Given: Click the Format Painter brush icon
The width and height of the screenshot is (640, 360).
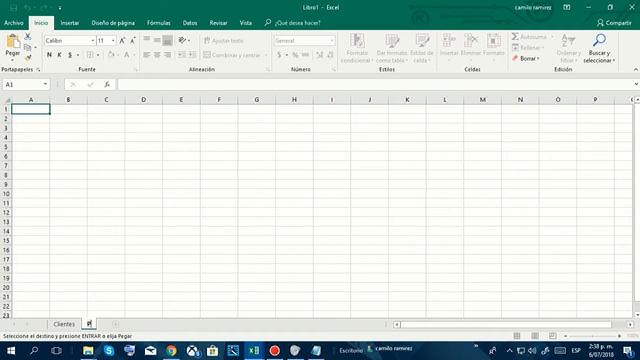Looking at the screenshot, I should [28, 58].
